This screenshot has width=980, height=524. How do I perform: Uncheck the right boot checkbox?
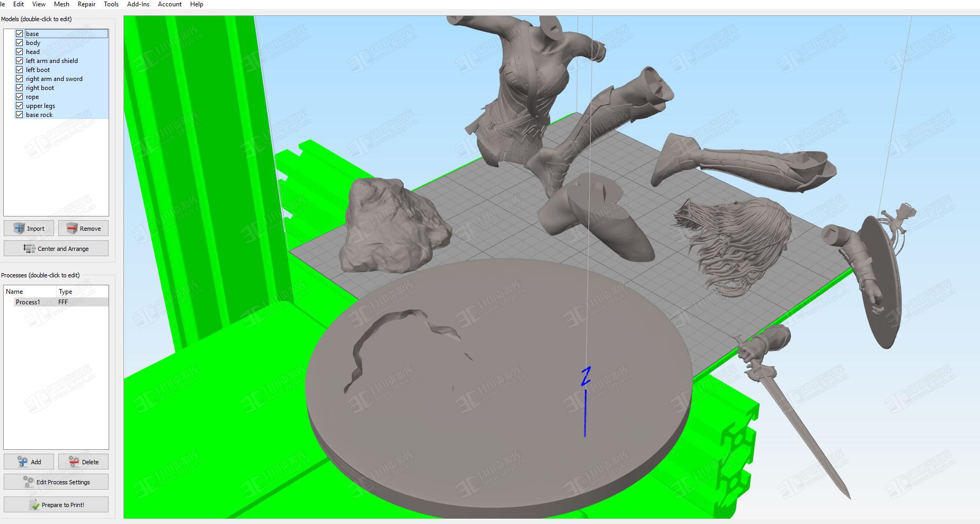coord(20,87)
